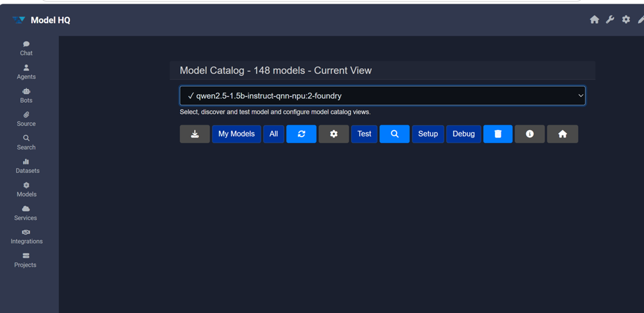The image size is (644, 313).
Task: Open catalog settings via gear button
Action: coord(334,134)
